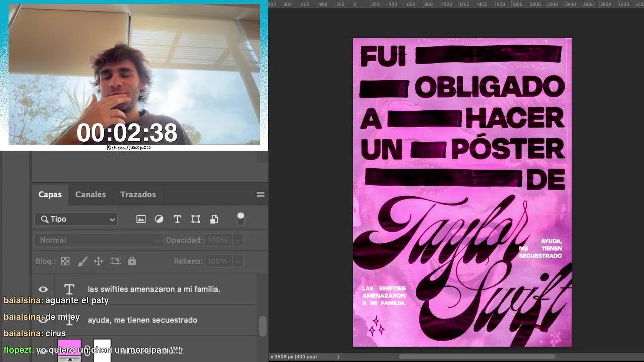The image size is (644, 362).
Task: Toggle the layer filtering on/off switch
Action: coord(240,219)
